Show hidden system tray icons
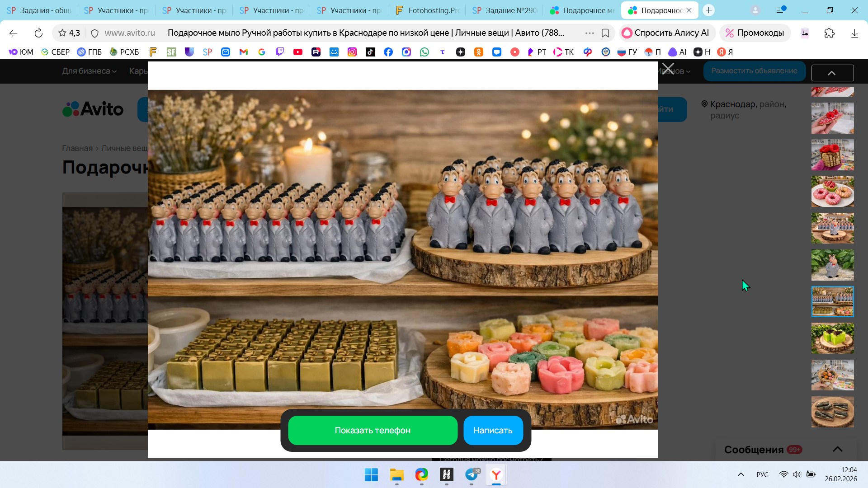The height and width of the screenshot is (488, 868). pos(741,474)
